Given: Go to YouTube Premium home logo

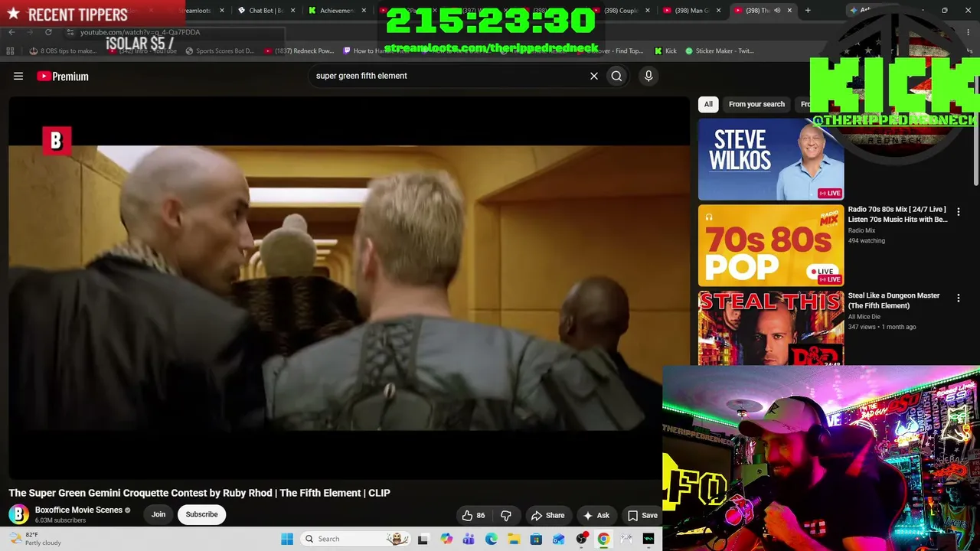Looking at the screenshot, I should [63, 76].
